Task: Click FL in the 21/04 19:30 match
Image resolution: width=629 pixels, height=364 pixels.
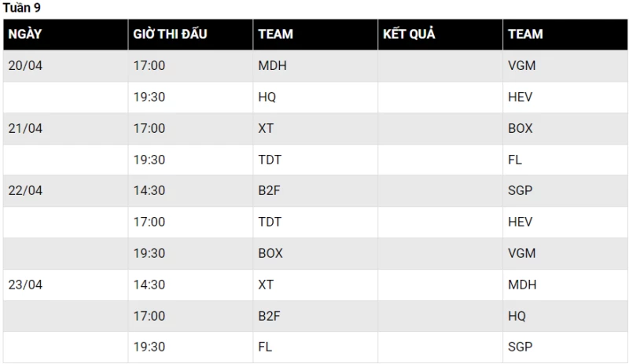Action: point(515,160)
